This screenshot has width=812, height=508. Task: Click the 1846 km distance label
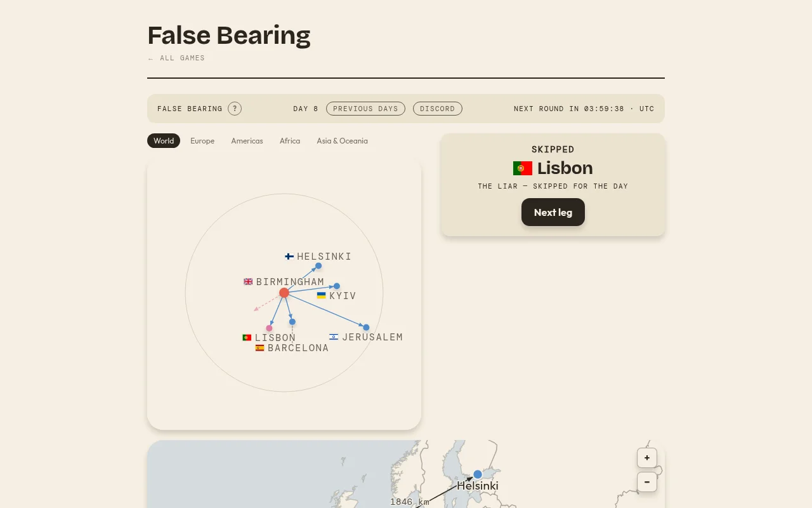click(410, 502)
